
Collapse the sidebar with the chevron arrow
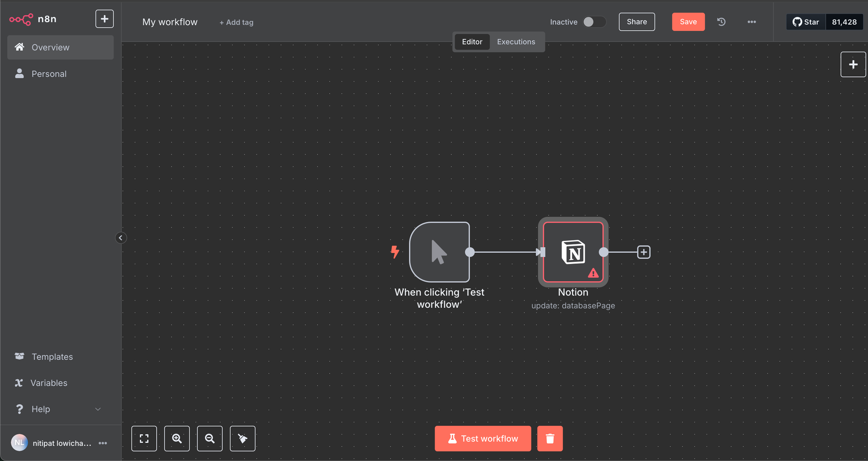pyautogui.click(x=121, y=238)
